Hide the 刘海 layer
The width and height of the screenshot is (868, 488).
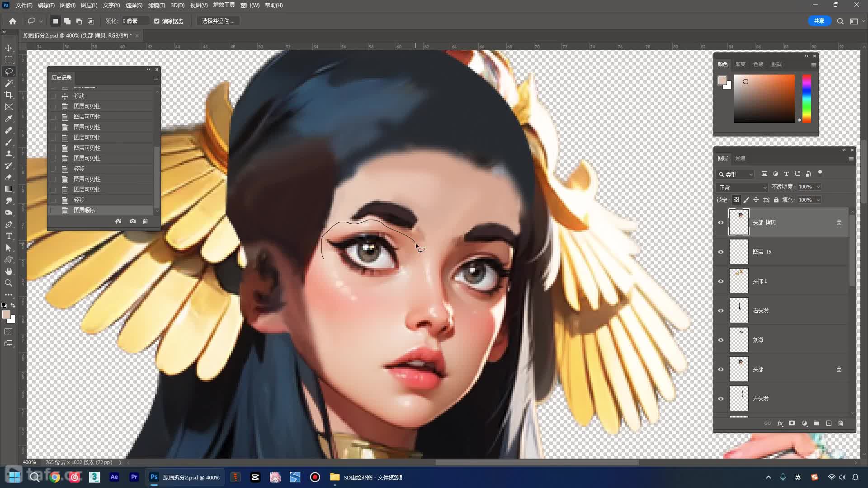point(721,340)
